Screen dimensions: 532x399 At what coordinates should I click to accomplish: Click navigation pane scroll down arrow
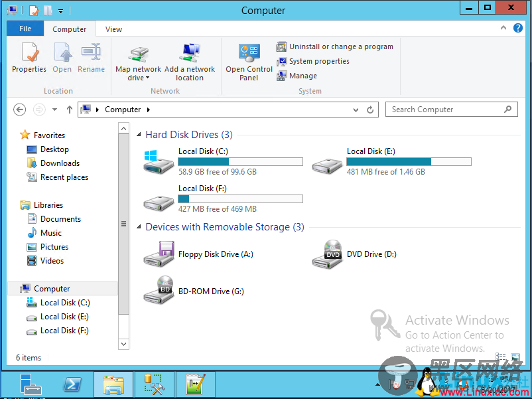[124, 344]
